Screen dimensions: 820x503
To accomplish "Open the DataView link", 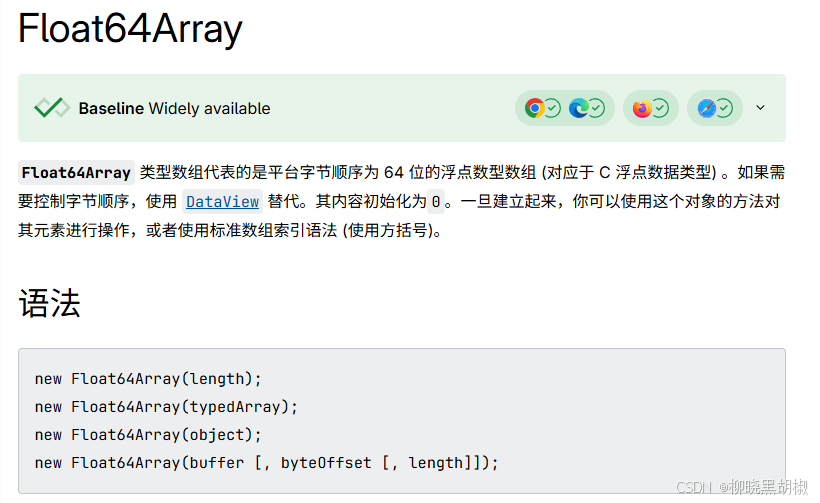I will tap(222, 202).
